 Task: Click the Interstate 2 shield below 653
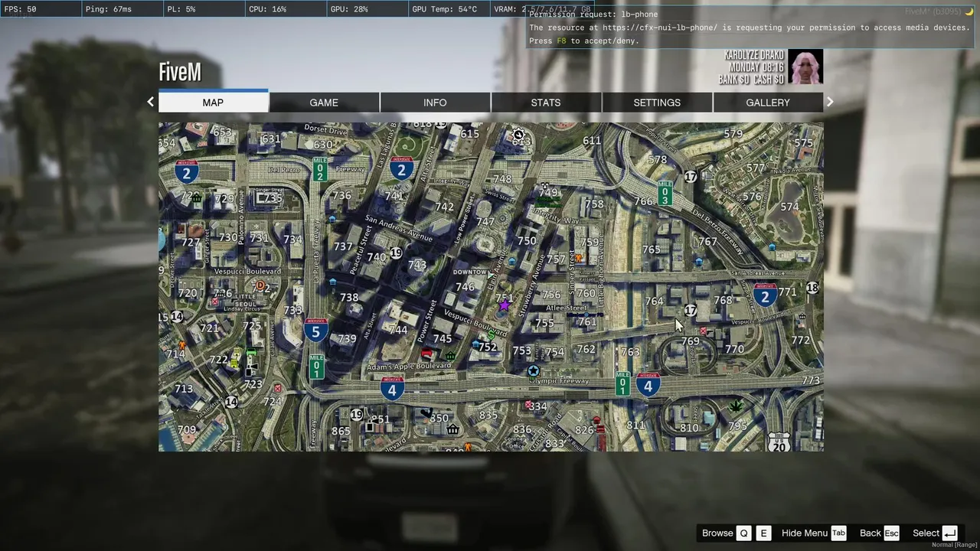point(186,171)
